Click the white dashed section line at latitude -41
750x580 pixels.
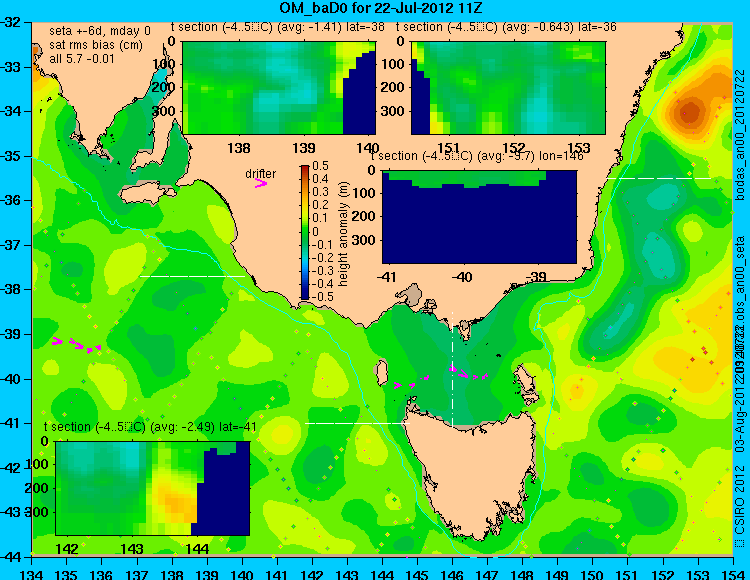(x=357, y=423)
